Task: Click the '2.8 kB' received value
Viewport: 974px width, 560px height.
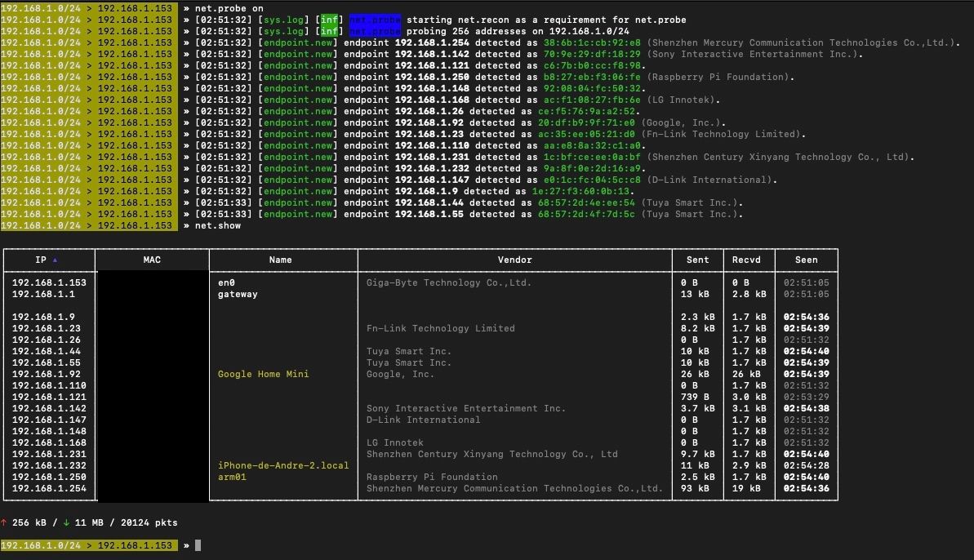Action: [749, 294]
